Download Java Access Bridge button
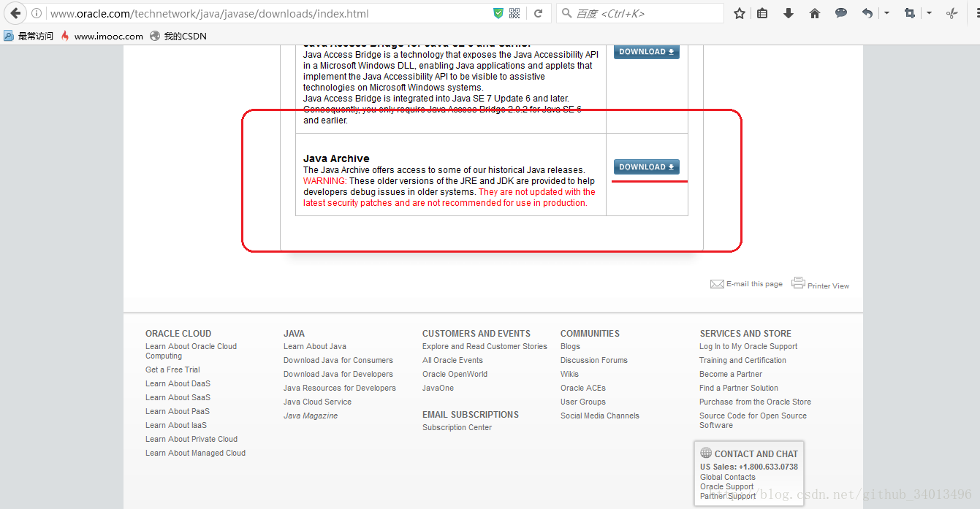Screen dimensions: 980x509 point(647,52)
